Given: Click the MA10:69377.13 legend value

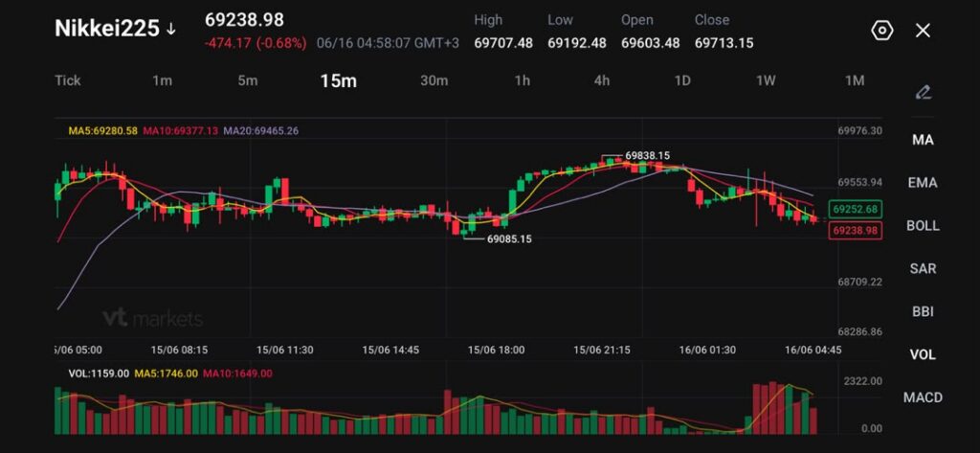Looking at the screenshot, I should pos(181,131).
